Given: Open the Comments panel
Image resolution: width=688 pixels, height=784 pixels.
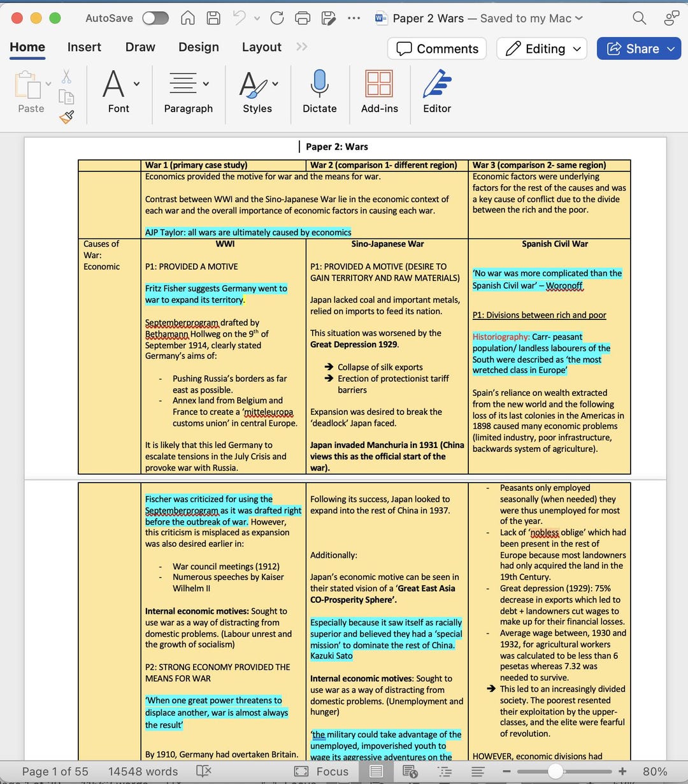Looking at the screenshot, I should coord(437,48).
